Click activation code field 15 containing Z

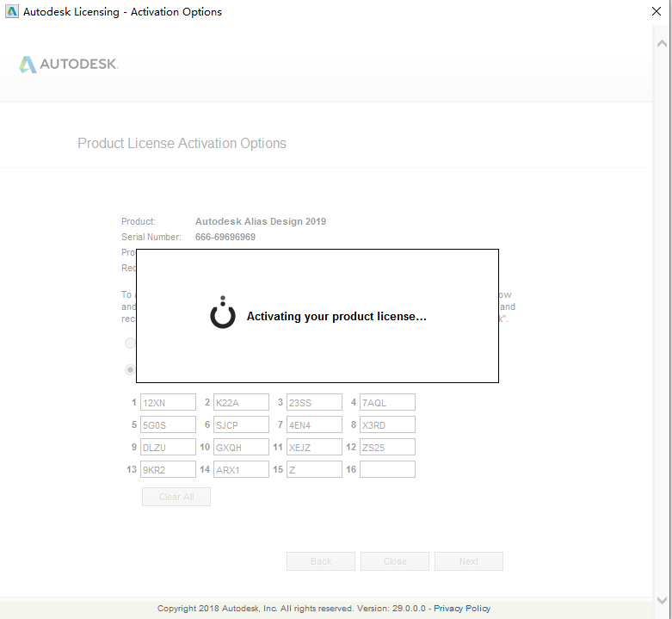point(314,469)
